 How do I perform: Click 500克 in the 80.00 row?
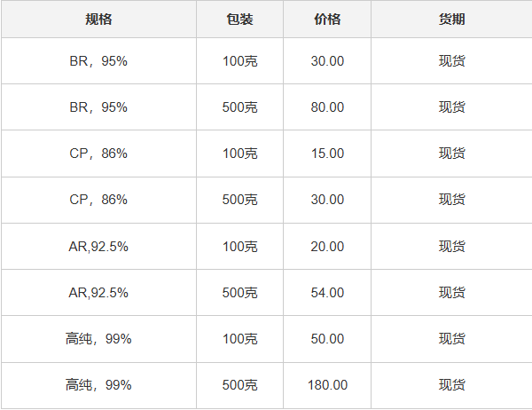click(x=239, y=107)
